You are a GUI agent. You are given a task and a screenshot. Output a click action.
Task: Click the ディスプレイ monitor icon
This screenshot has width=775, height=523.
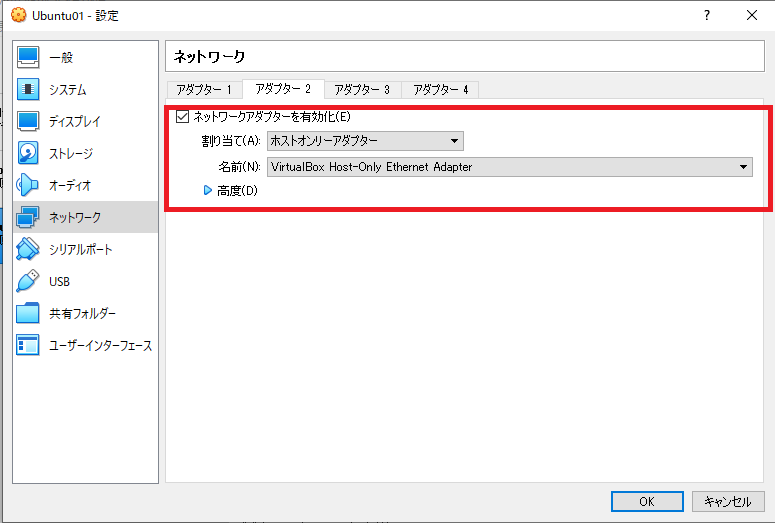[x=28, y=121]
